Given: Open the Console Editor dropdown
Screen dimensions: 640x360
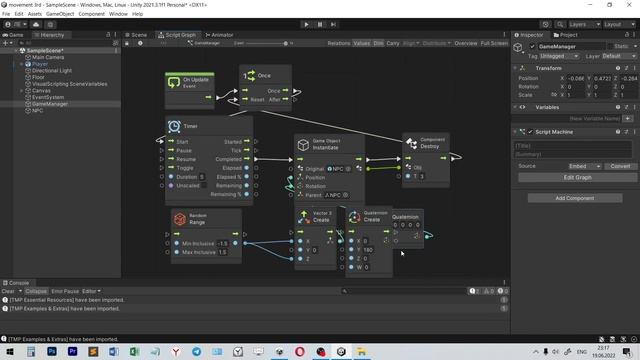Looking at the screenshot, I should (91, 291).
